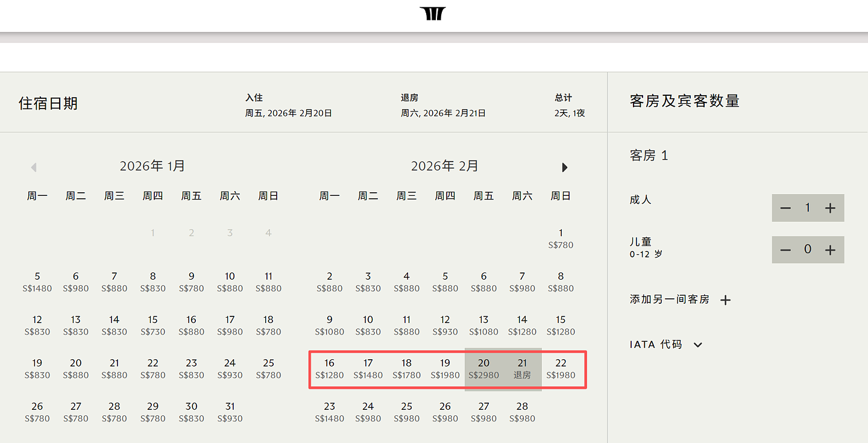Pick February 24 in the calendar
Image resolution: width=868 pixels, height=443 pixels.
click(x=368, y=412)
